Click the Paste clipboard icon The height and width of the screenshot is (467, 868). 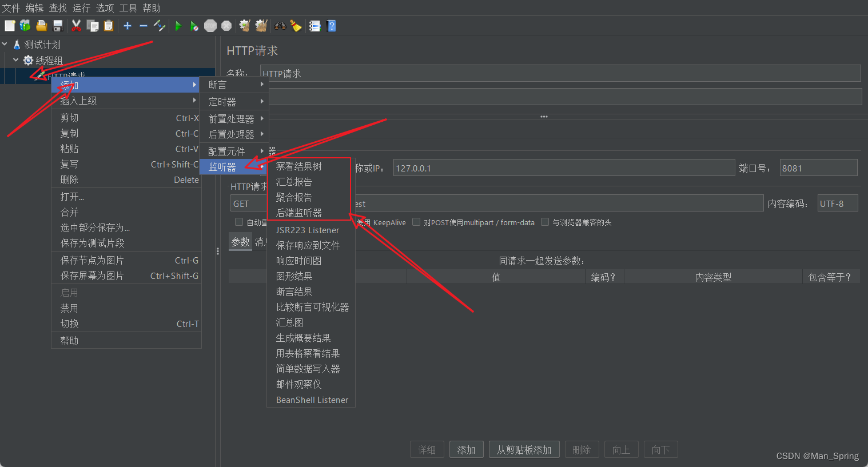[109, 26]
